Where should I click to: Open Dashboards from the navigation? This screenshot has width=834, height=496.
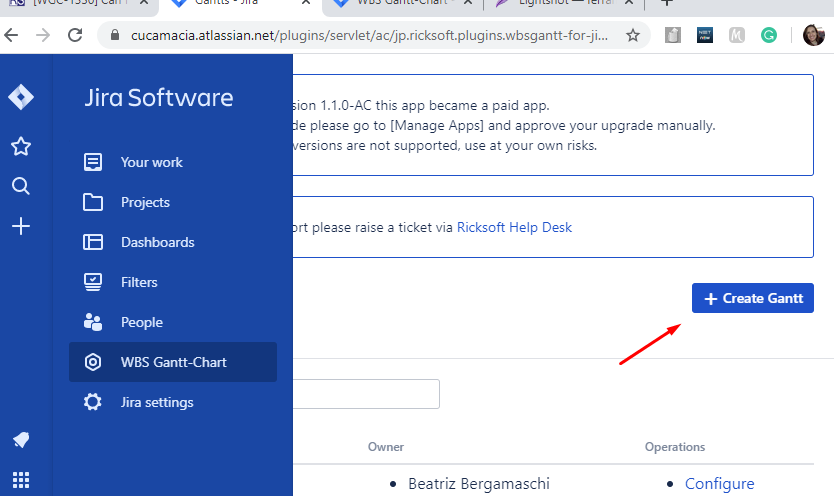[x=157, y=242]
